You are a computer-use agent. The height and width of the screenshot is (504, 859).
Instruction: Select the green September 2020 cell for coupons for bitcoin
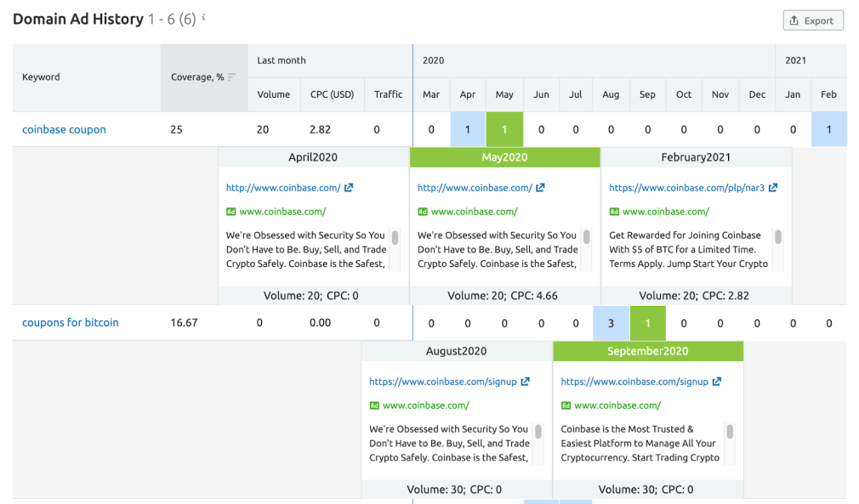647,323
